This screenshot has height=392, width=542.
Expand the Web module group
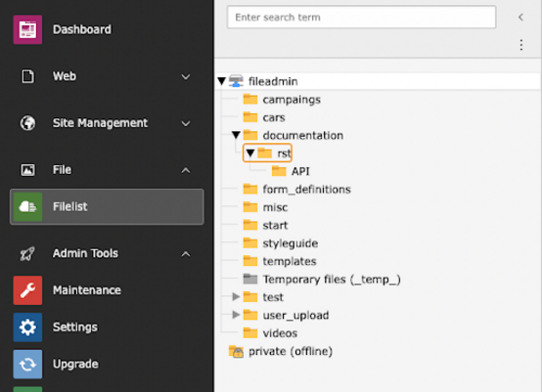coord(186,76)
